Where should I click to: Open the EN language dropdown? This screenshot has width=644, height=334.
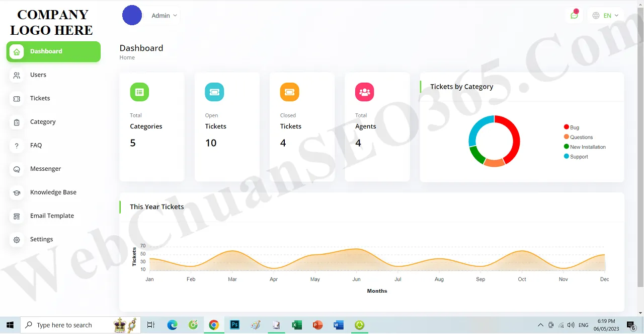pos(606,15)
